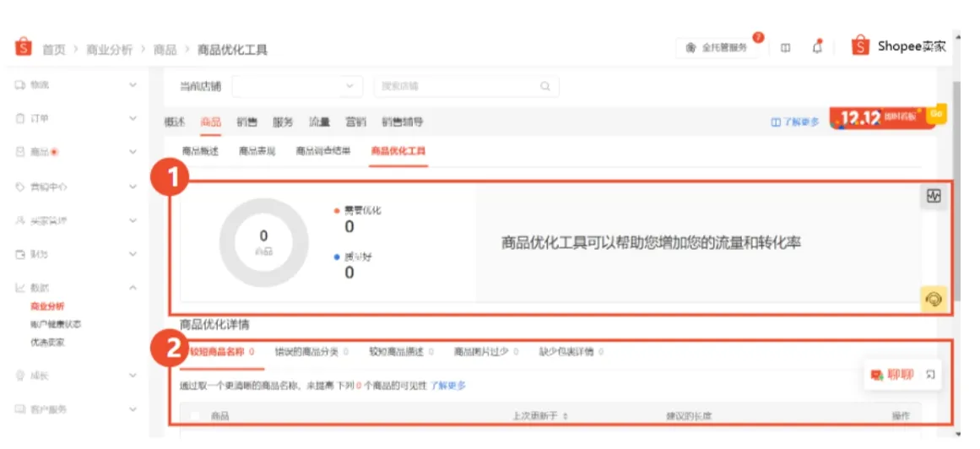Click the buyer management person icon in the sidebar
The width and height of the screenshot is (980, 449).
point(20,220)
